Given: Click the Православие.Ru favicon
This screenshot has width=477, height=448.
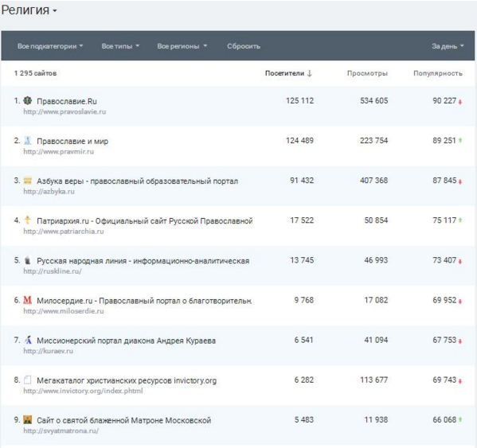Looking at the screenshot, I should tap(28, 100).
